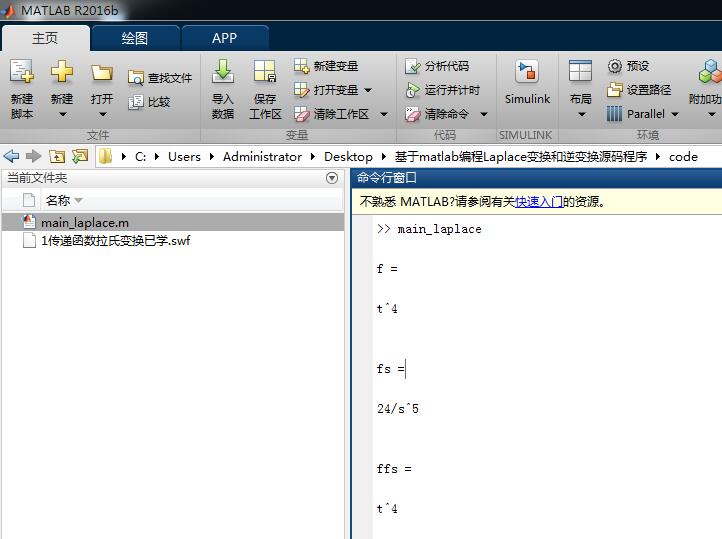Expand the 清除工作区 dropdown arrow
722x539 pixels.
[384, 114]
